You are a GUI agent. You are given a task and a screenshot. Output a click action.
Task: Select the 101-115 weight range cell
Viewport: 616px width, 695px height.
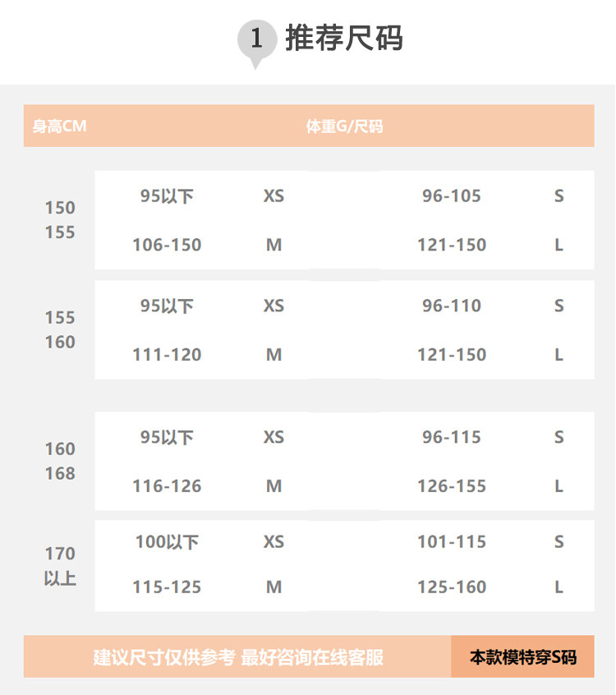(x=452, y=542)
